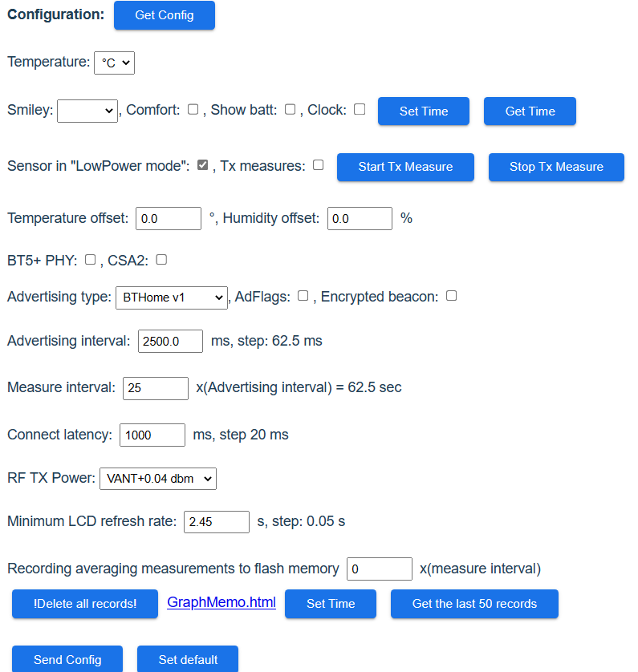This screenshot has height=672, width=638.
Task: Click the Get Time button
Action: 530,111
